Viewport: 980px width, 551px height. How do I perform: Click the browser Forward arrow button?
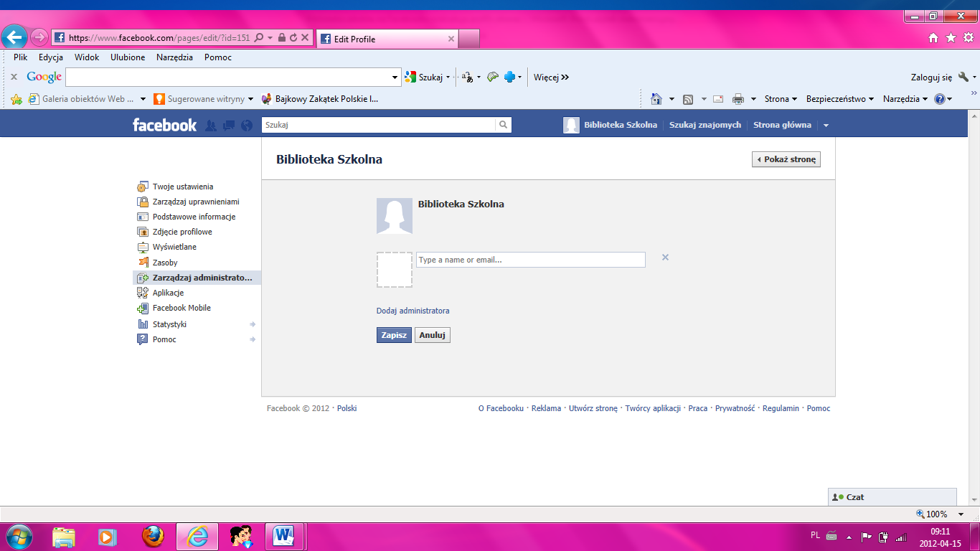coord(39,37)
